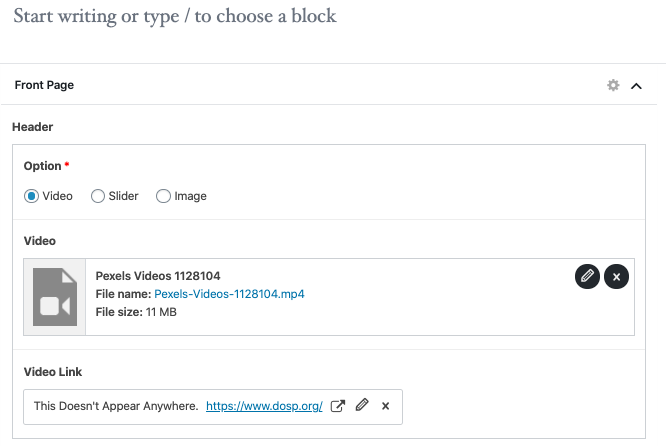This screenshot has width=666, height=446.
Task: Open the dosp.org link via the external icon
Action: click(x=338, y=406)
